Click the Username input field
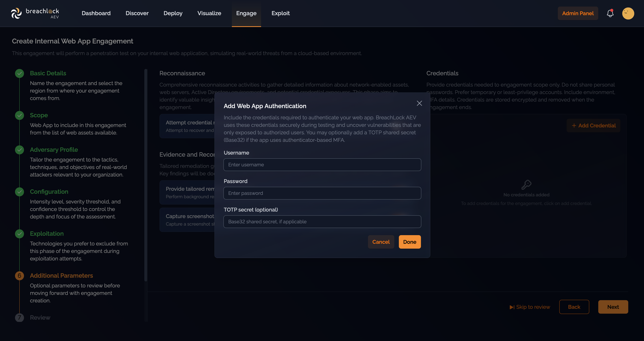Image resolution: width=644 pixels, height=341 pixels. (x=322, y=165)
